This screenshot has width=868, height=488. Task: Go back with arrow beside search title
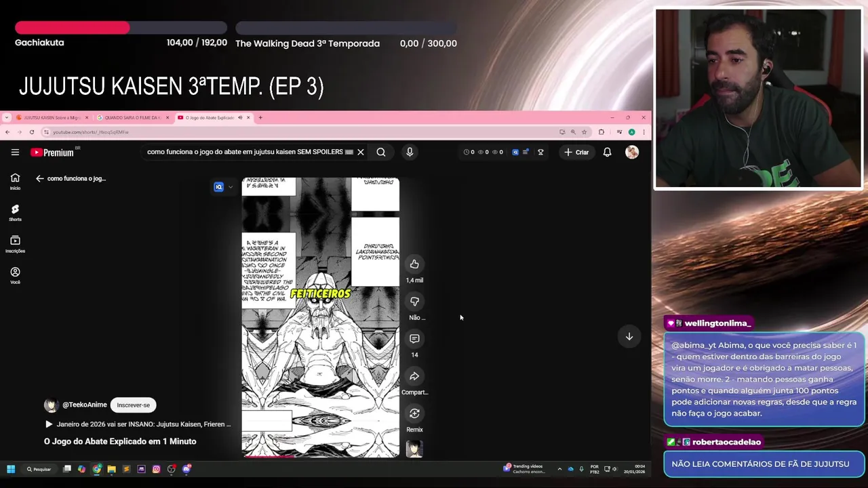pos(40,179)
